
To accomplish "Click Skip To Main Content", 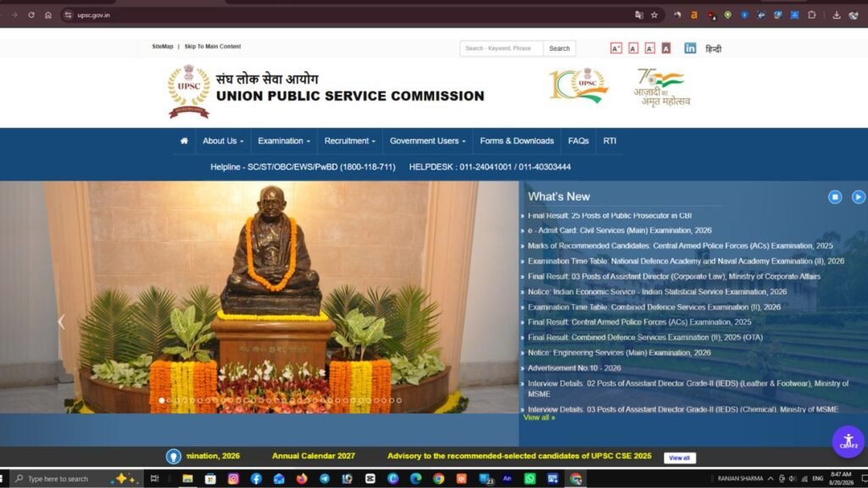I will 213,47.
